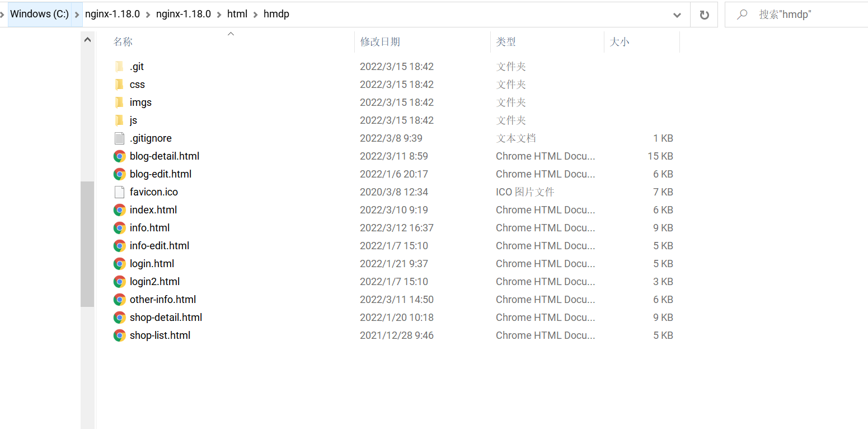Click the 文本文档 type cell
The height and width of the screenshot is (429, 868).
[516, 138]
